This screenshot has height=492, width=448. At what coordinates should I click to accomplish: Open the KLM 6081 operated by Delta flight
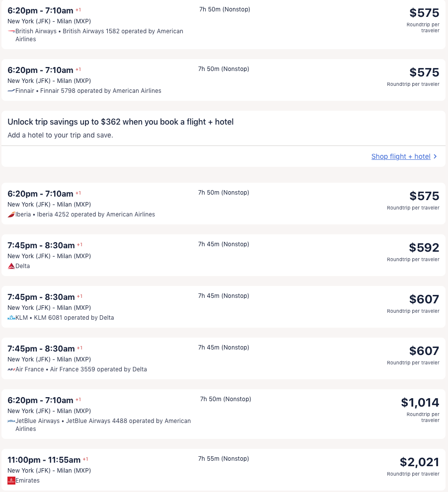click(x=224, y=307)
